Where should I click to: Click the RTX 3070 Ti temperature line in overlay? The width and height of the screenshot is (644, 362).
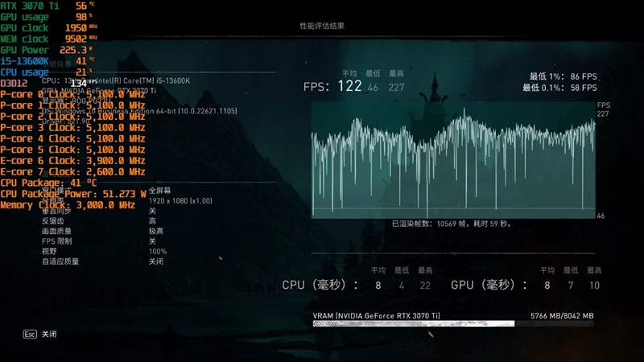(x=47, y=6)
